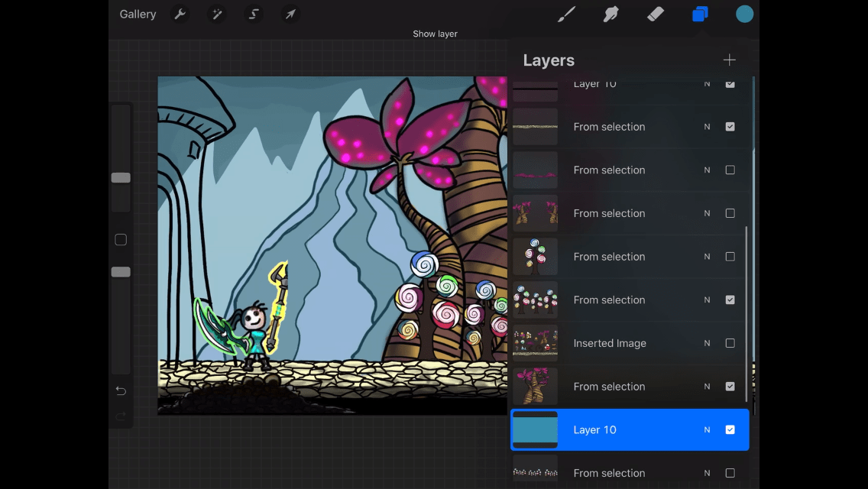Screen dimensions: 868x489
Task: Hide the From selection layer with many lollipops
Action: click(730, 300)
